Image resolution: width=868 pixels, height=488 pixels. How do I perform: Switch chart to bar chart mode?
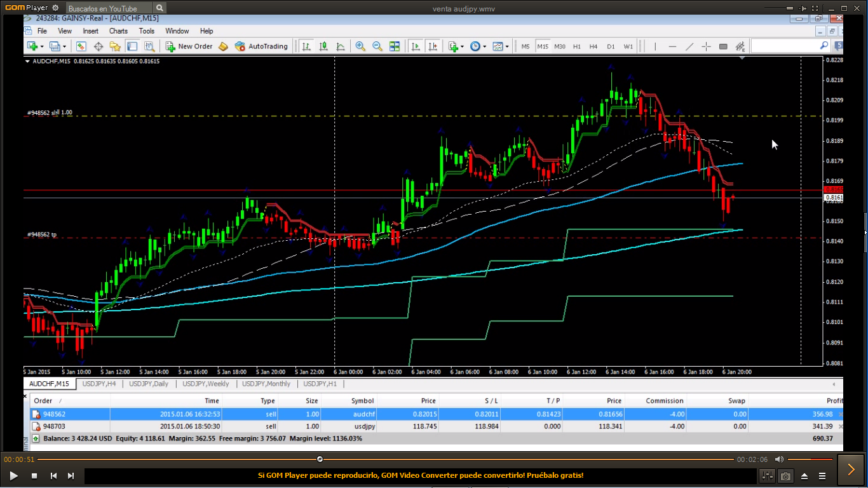click(306, 46)
